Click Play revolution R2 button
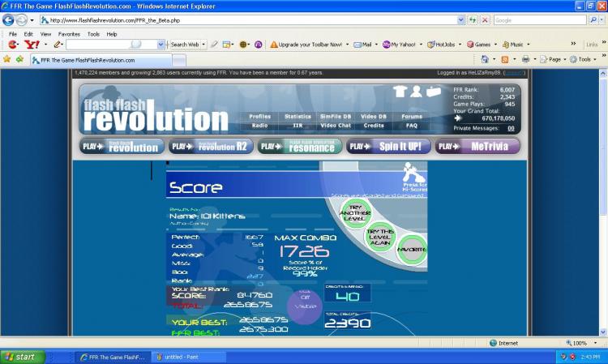This screenshot has height=364, width=608. (211, 147)
